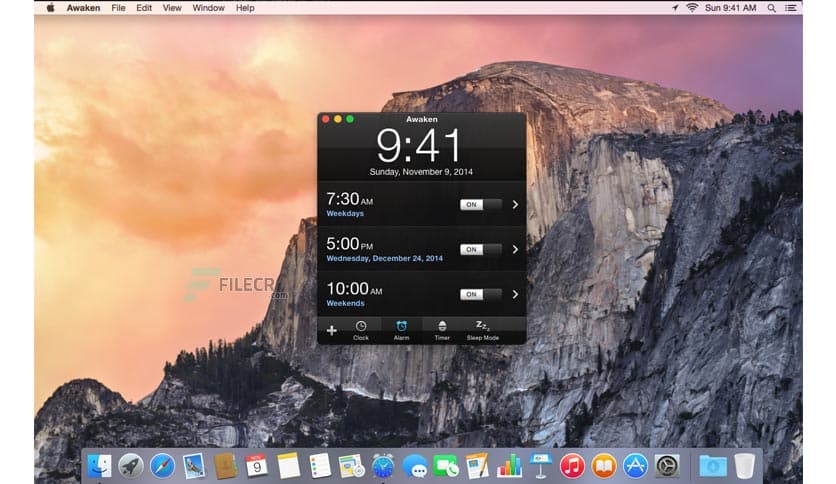Open System Preferences gear in Dock

click(x=666, y=466)
